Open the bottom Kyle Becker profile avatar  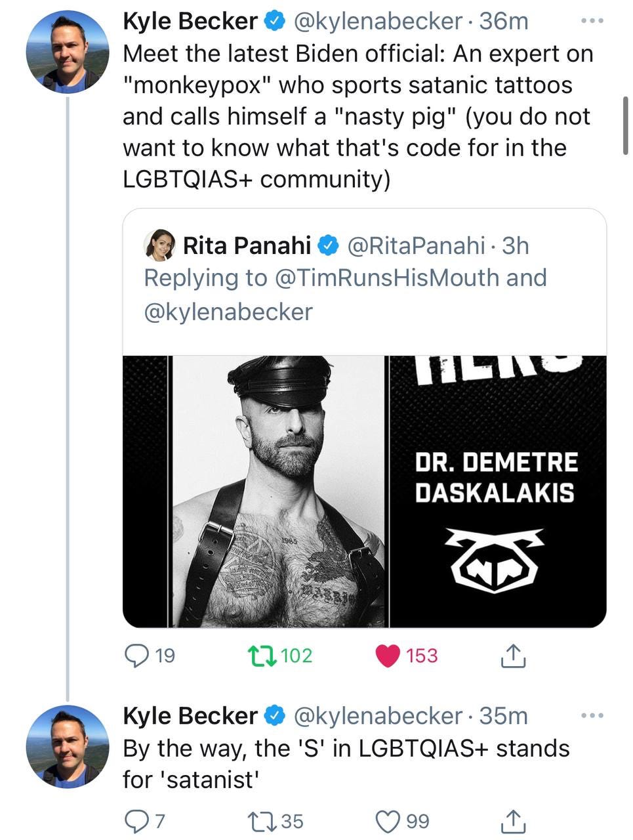(x=68, y=746)
